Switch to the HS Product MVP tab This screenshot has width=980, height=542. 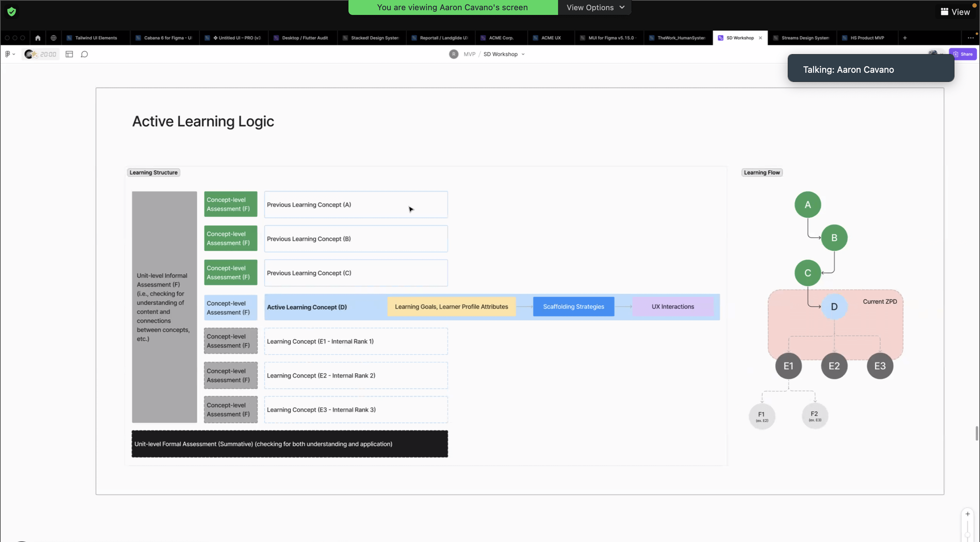867,38
